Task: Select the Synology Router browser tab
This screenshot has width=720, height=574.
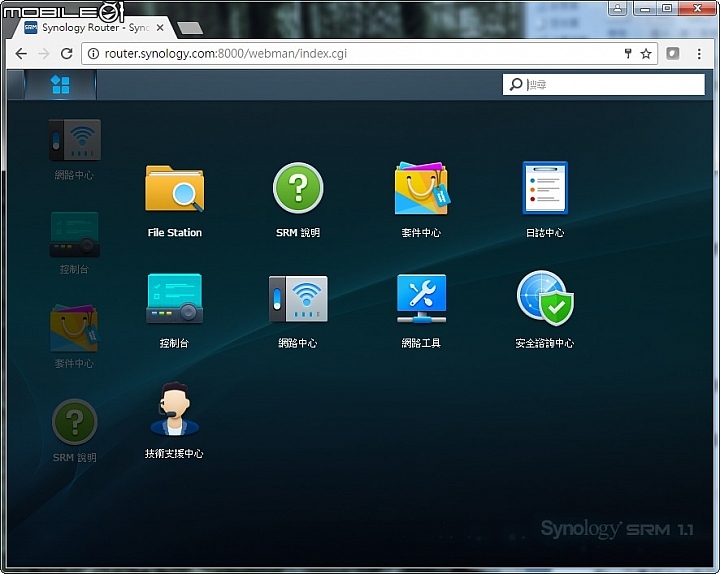Action: (95, 28)
